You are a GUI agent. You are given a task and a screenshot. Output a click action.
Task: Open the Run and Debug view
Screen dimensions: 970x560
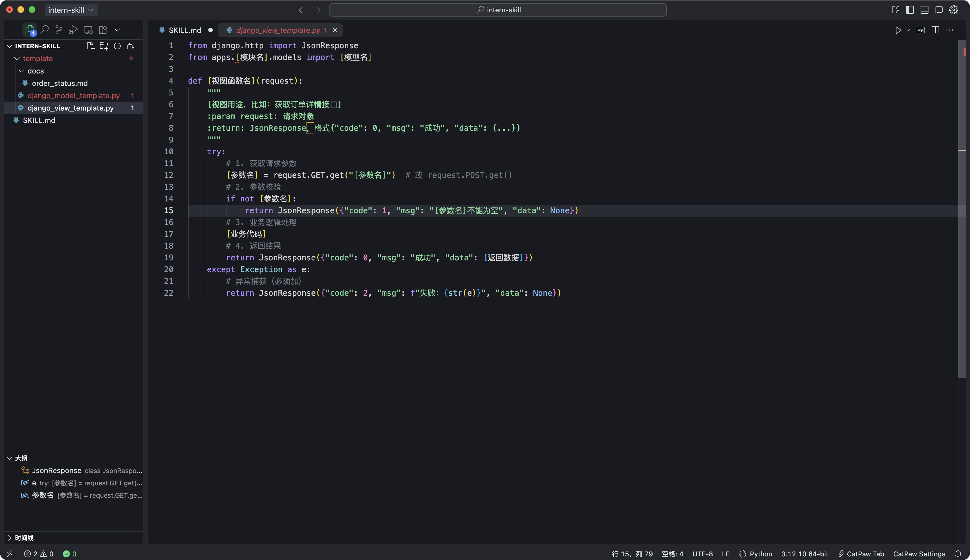[x=73, y=30]
